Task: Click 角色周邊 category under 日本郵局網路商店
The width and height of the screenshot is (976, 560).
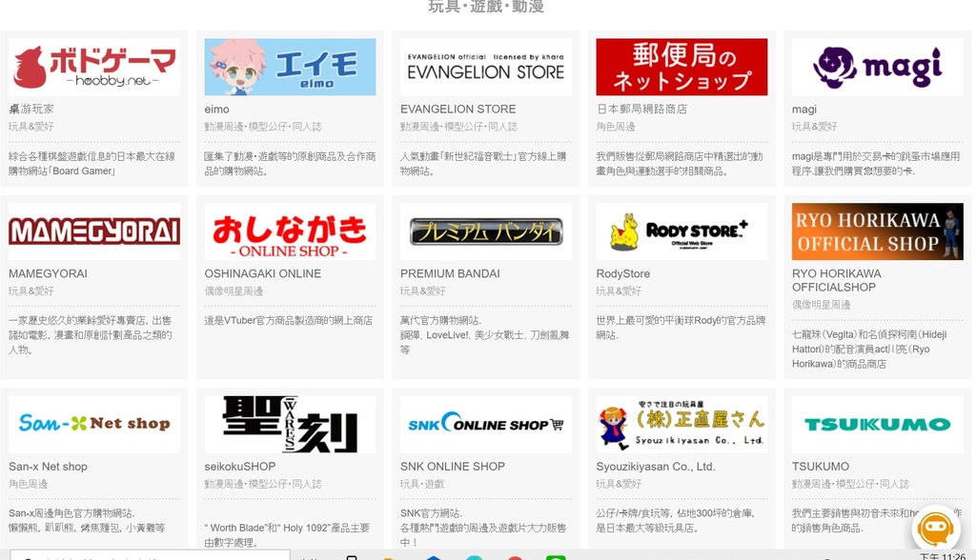Action: (x=616, y=127)
